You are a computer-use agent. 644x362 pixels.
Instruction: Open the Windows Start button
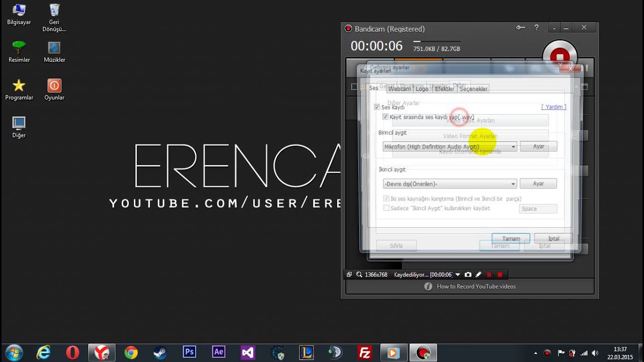coord(14,352)
